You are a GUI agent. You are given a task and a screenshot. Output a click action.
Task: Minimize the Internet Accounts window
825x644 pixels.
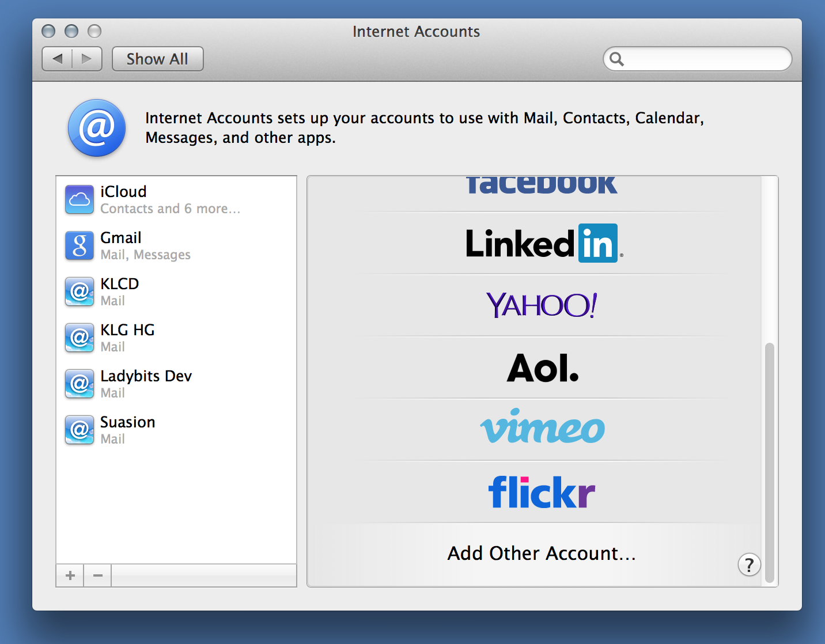click(71, 31)
